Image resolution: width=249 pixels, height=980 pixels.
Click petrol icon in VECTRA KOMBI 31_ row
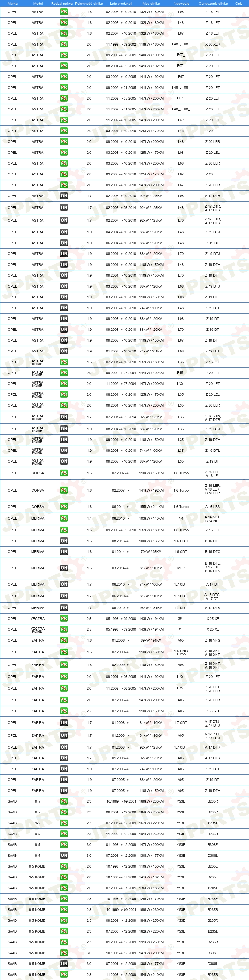coord(64,630)
